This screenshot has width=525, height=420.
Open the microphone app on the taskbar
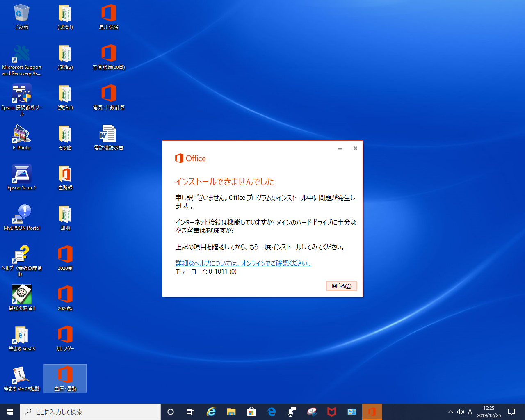tap(292, 412)
